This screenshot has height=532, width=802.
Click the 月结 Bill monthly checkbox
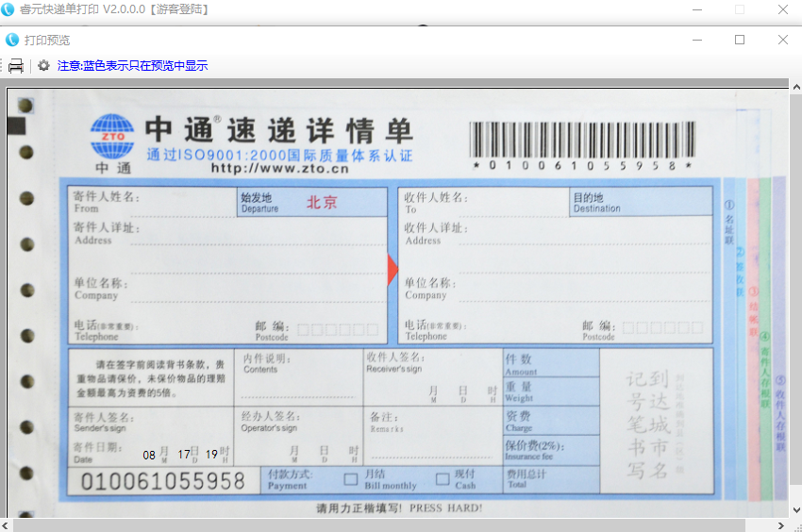coord(351,479)
